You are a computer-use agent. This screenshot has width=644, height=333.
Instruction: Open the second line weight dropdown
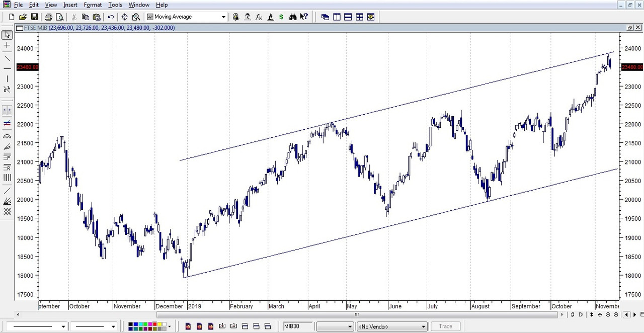click(x=113, y=326)
